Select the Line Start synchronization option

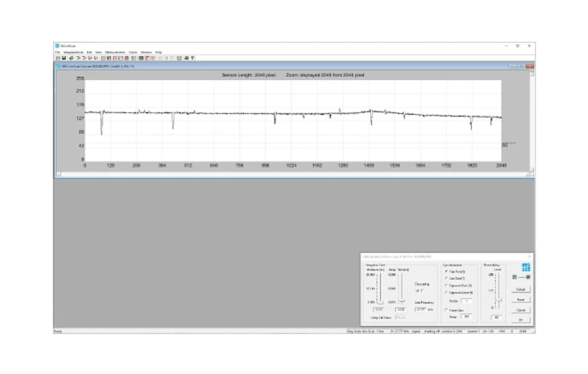(447, 278)
